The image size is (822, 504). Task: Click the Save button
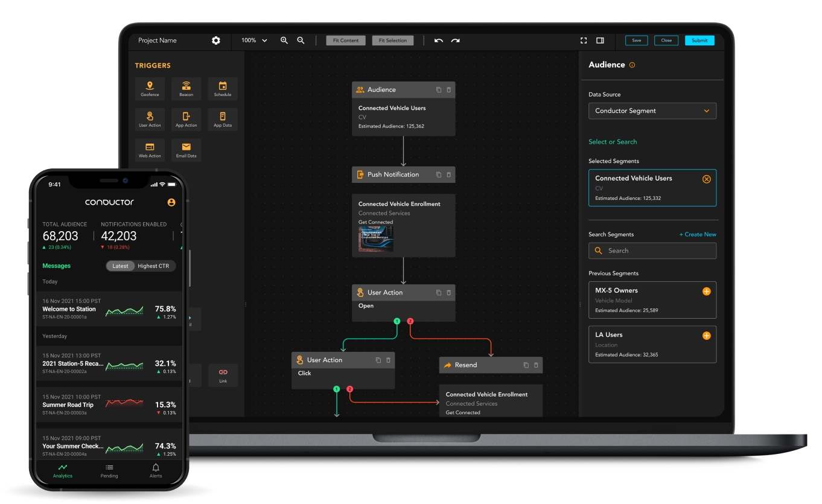pos(636,40)
